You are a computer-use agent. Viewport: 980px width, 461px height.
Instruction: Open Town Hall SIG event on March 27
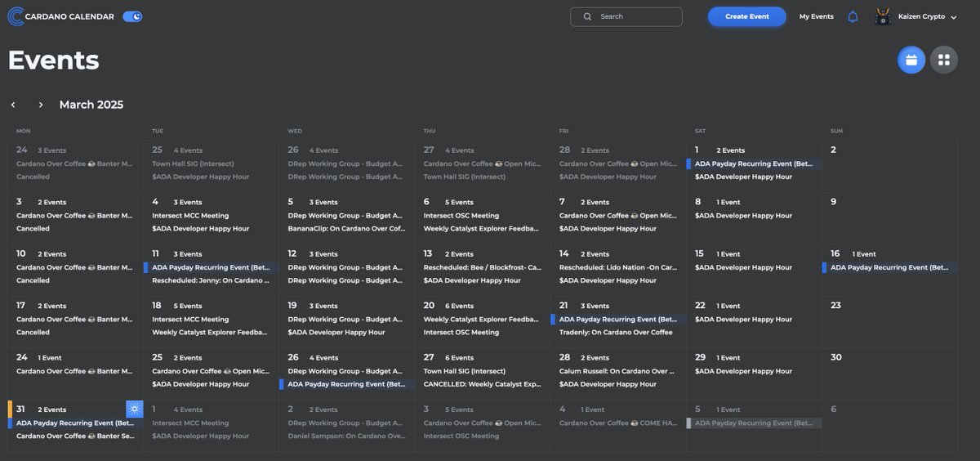[x=464, y=371]
